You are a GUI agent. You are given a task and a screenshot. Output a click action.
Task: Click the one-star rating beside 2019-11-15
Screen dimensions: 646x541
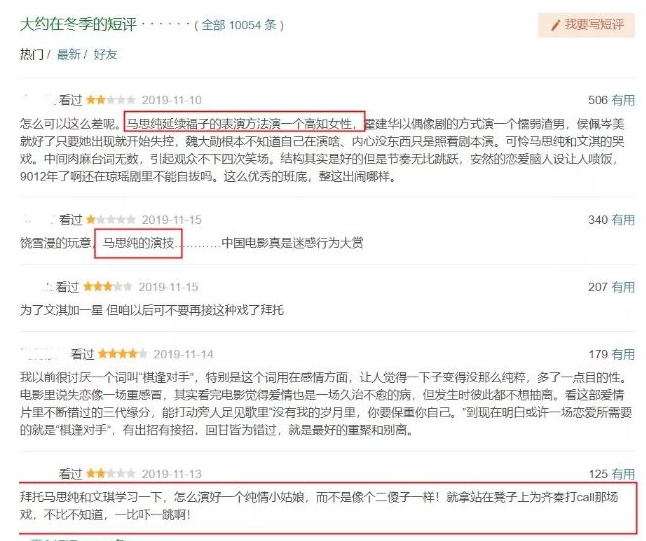point(110,220)
